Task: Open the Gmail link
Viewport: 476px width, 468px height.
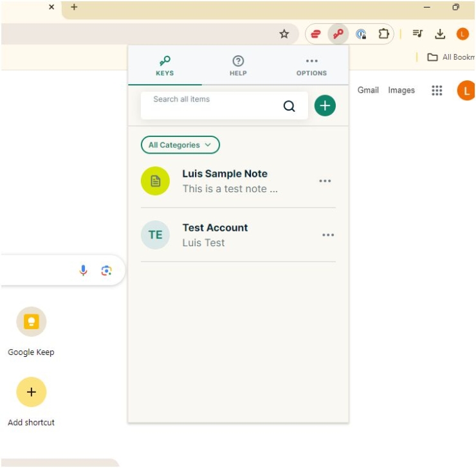Action: [368, 91]
